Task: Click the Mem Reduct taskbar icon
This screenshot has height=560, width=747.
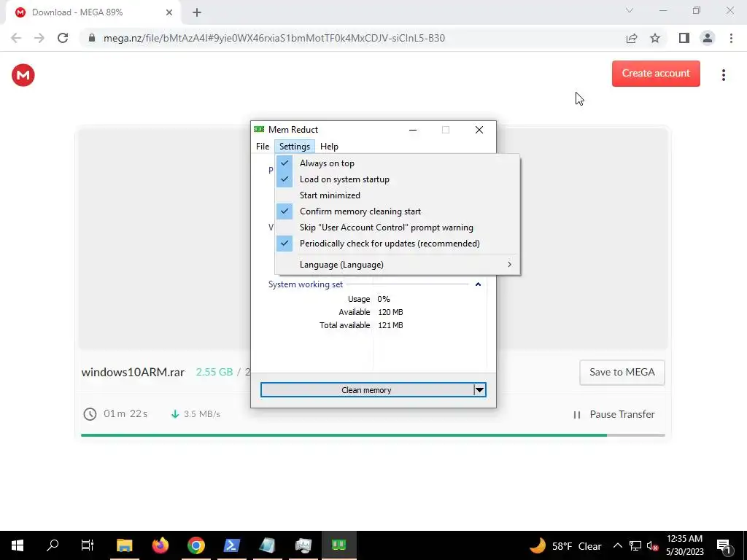Action: [x=338, y=545]
